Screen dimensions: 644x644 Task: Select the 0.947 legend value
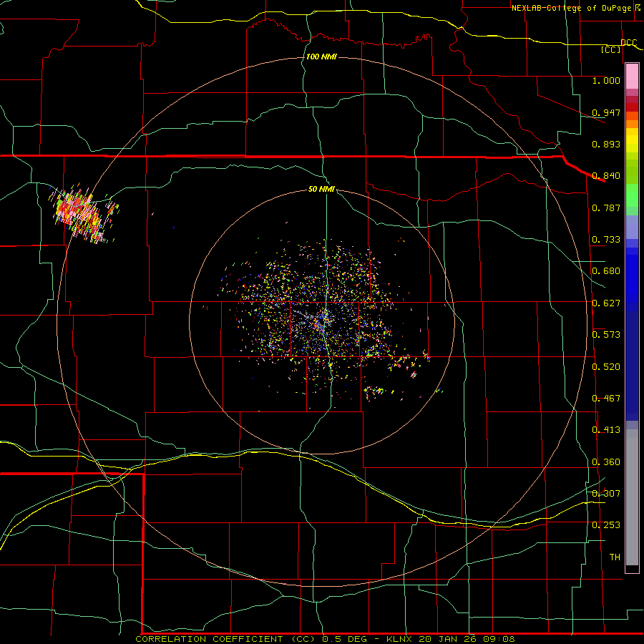tap(606, 112)
